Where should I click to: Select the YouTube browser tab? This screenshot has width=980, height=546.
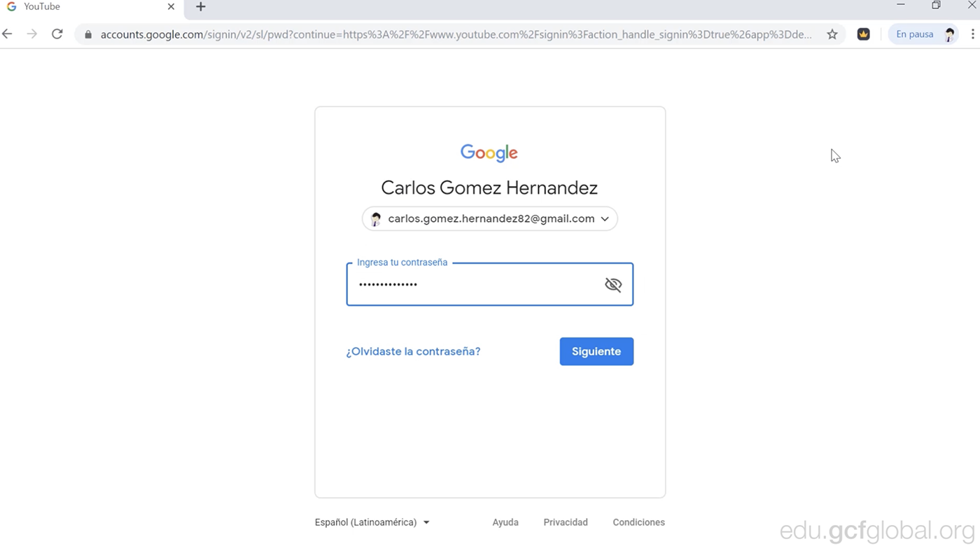pos(92,7)
